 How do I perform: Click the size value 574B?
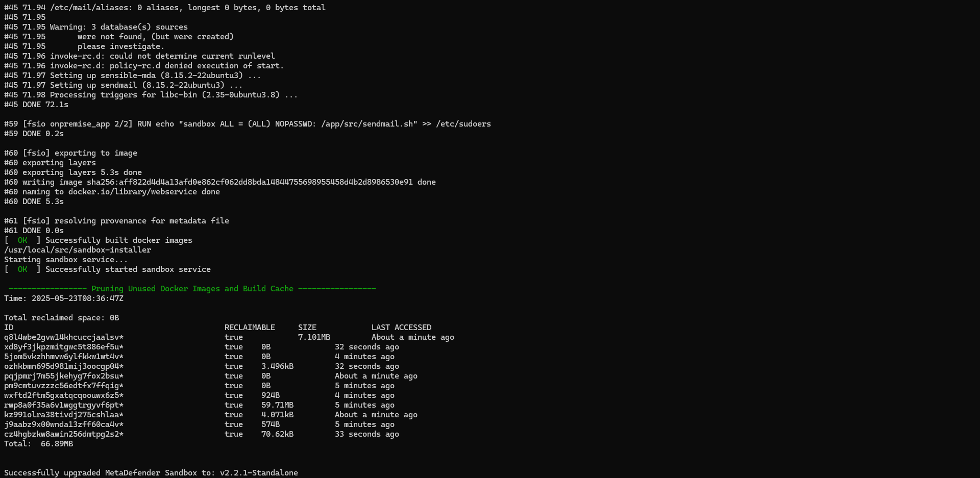(271, 424)
